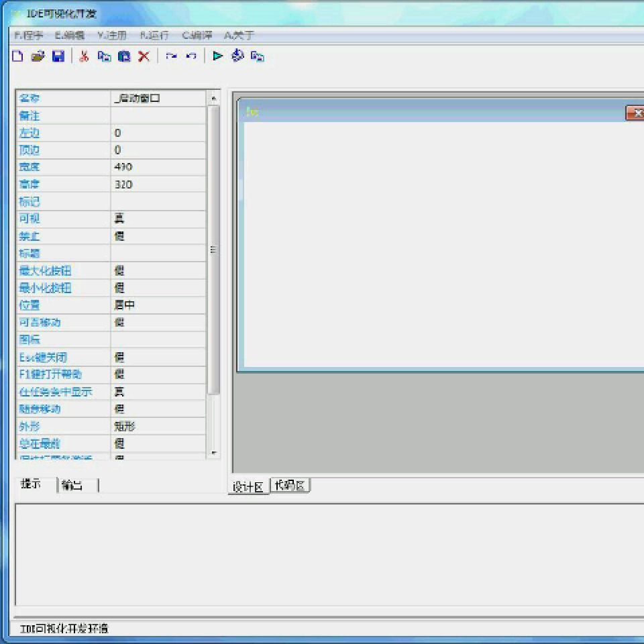Open the R.运行 menu
This screenshot has width=644, height=644.
(154, 36)
